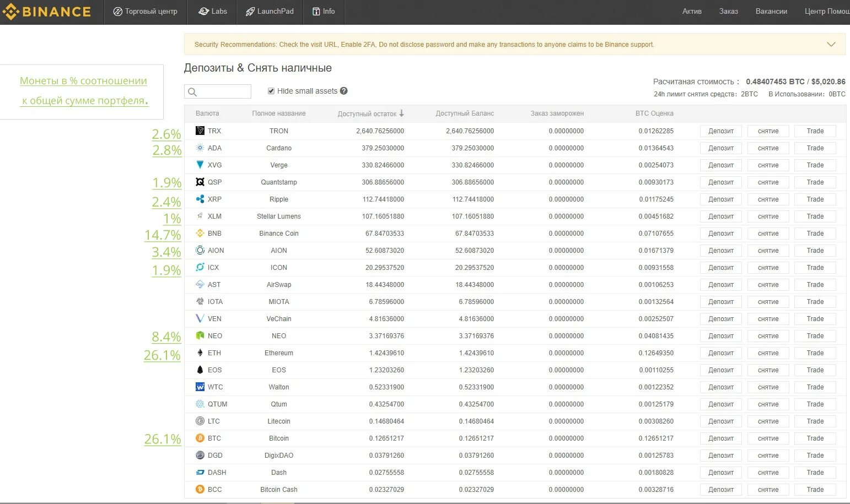Image resolution: width=850 pixels, height=504 pixels.
Task: Click the снятие button for DigixDAO
Action: (x=768, y=456)
